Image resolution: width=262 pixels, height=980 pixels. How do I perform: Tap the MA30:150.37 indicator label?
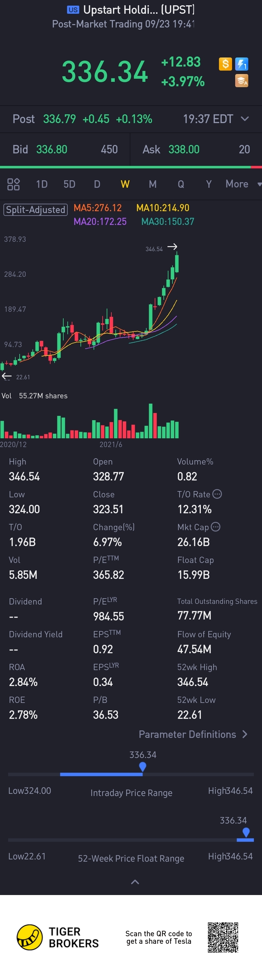click(x=167, y=221)
